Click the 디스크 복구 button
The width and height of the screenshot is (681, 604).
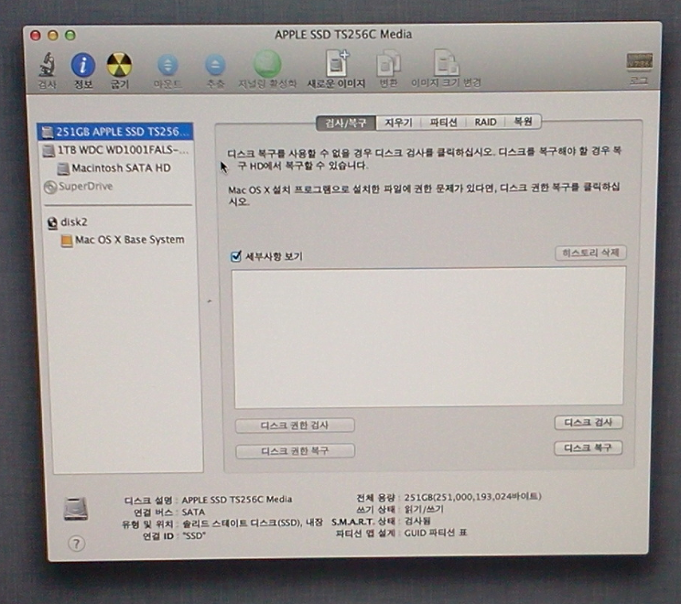588,448
